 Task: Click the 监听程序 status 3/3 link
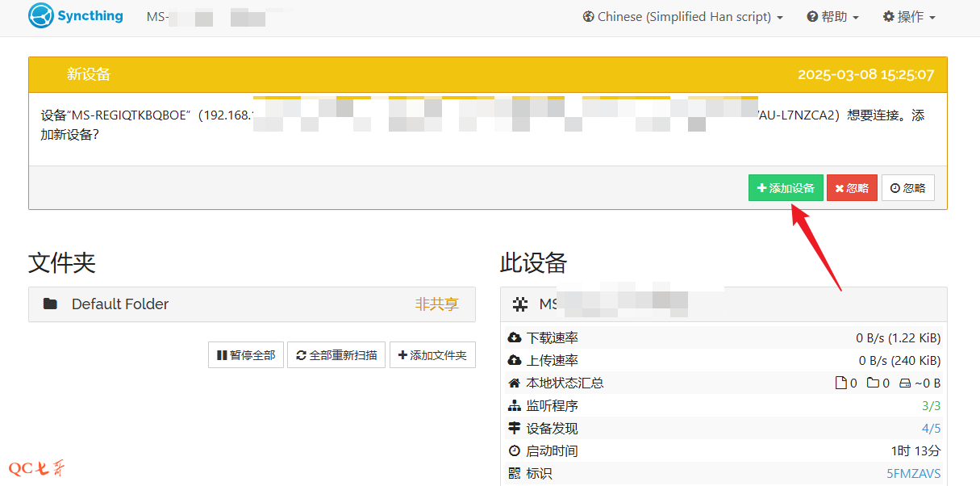[x=931, y=406]
